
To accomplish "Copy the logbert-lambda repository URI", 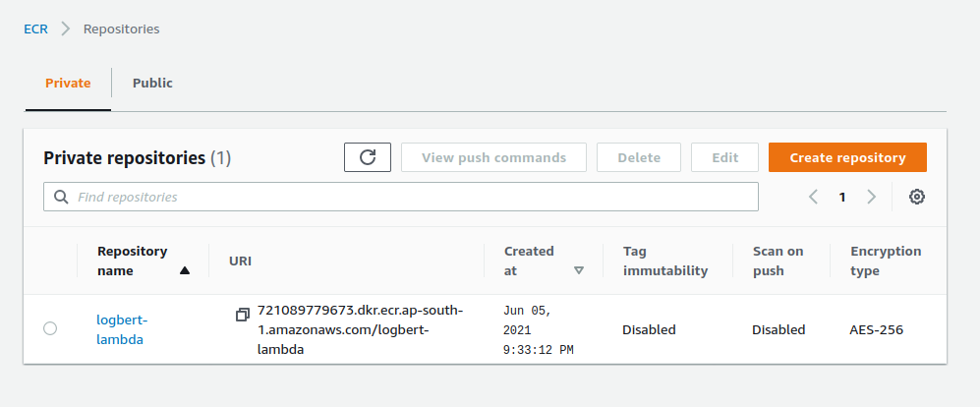I will click(x=243, y=315).
